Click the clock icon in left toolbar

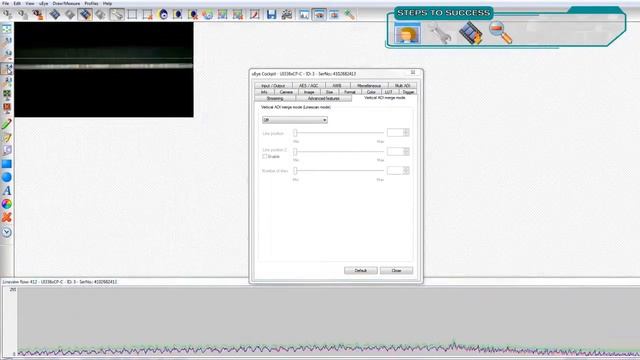click(x=7, y=232)
